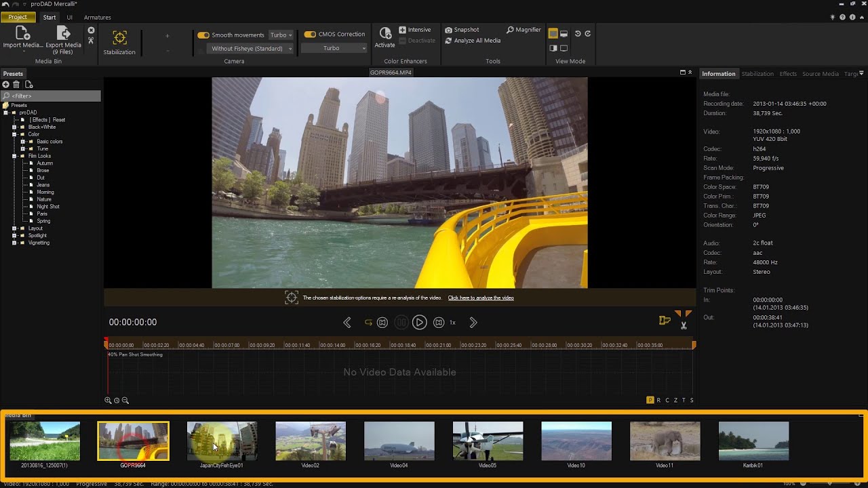Switch to the Source Media info tab

(x=821, y=74)
